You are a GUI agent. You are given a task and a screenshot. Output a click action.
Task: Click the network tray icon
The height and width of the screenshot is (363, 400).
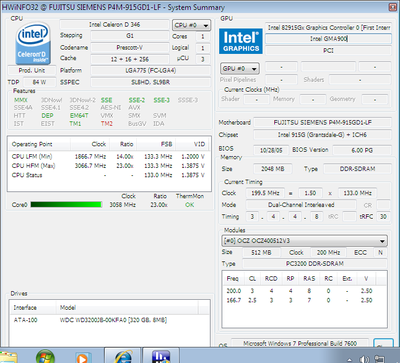coord(379,359)
